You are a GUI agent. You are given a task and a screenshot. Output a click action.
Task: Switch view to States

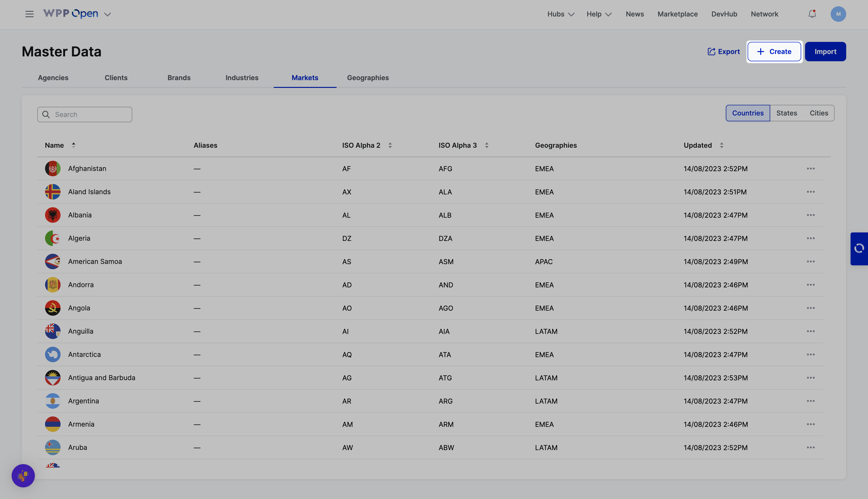point(786,113)
